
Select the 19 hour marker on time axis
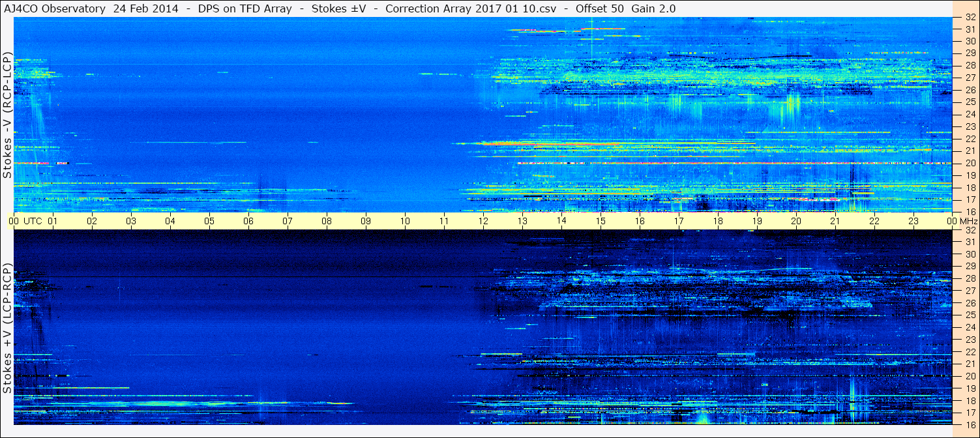point(757,221)
